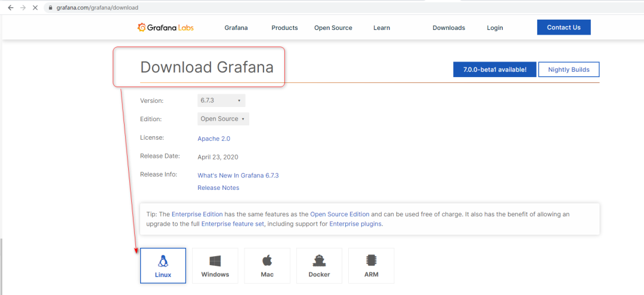Screen dimensions: 644x295
Task: Open the Products nav menu
Action: 284,28
